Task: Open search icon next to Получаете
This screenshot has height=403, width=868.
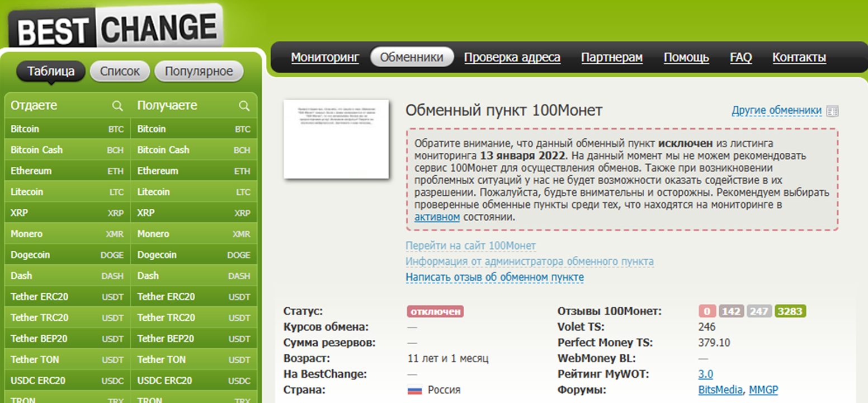Action: (x=244, y=106)
